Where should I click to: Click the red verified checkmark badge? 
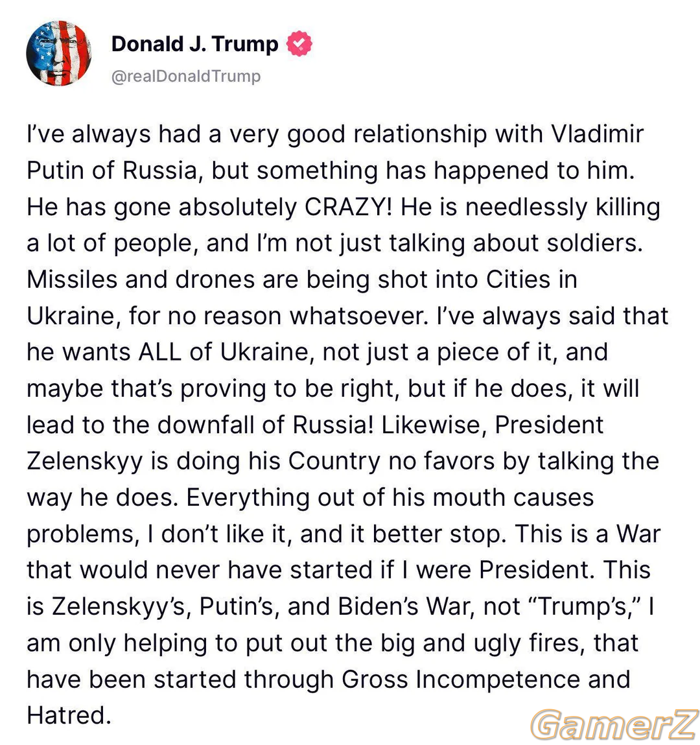tap(299, 43)
